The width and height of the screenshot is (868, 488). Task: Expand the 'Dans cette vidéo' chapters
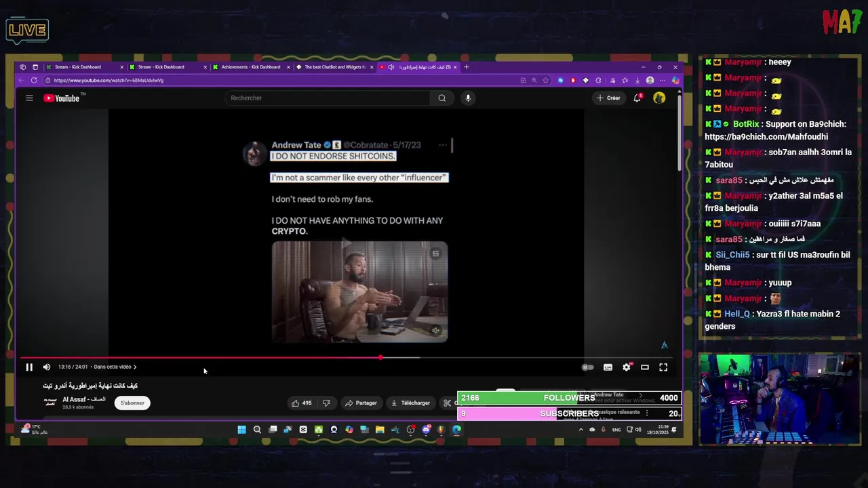[x=115, y=367]
